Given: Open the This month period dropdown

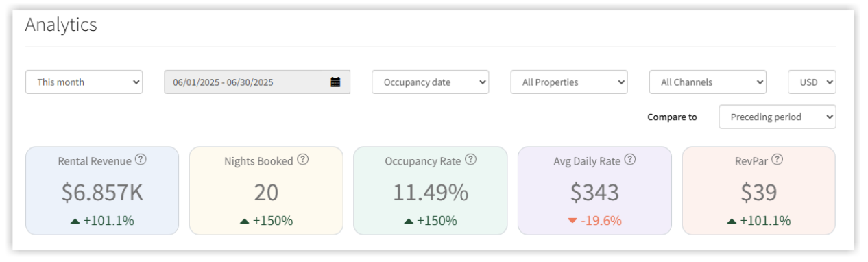Looking at the screenshot, I should coord(84,82).
